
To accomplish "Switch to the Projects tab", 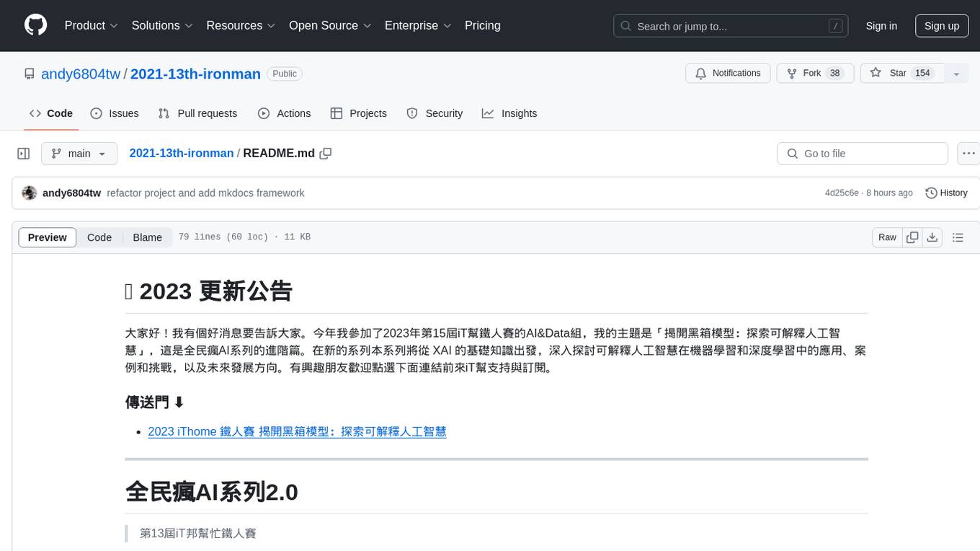I will click(359, 113).
